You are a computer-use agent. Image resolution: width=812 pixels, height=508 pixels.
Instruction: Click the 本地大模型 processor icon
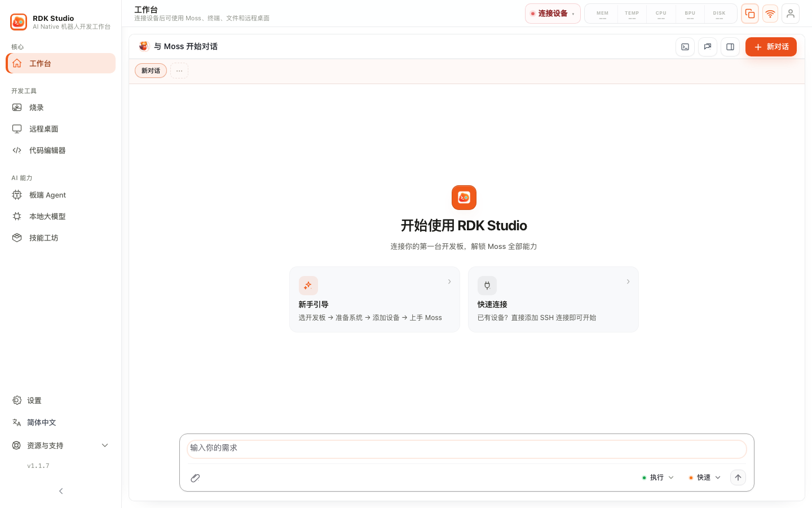pyautogui.click(x=17, y=216)
